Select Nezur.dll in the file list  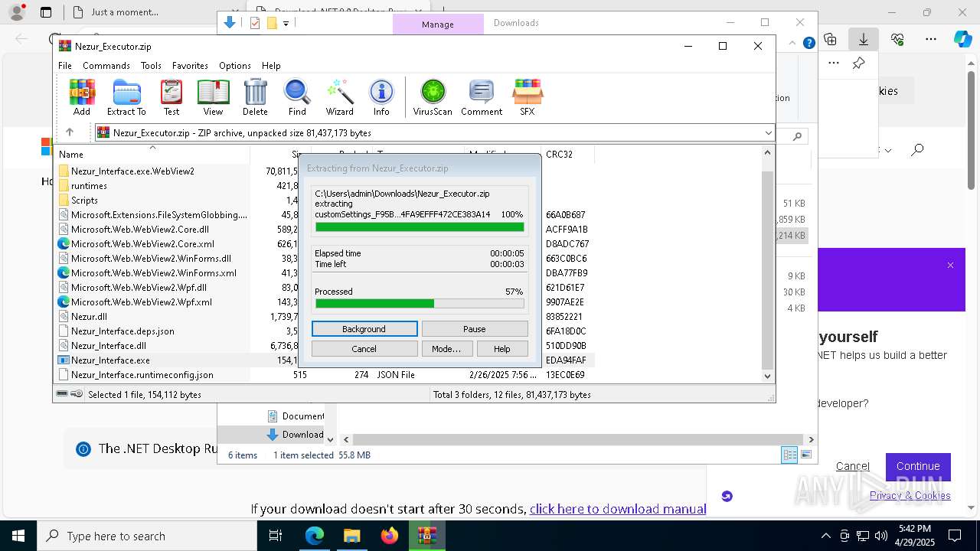coord(89,317)
